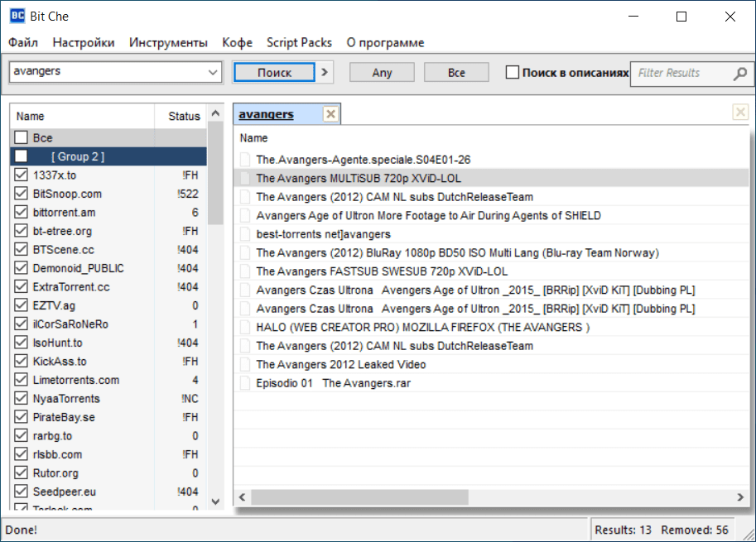Select the rarbg.to site row
The width and height of the screenshot is (756, 542).
pos(108,435)
